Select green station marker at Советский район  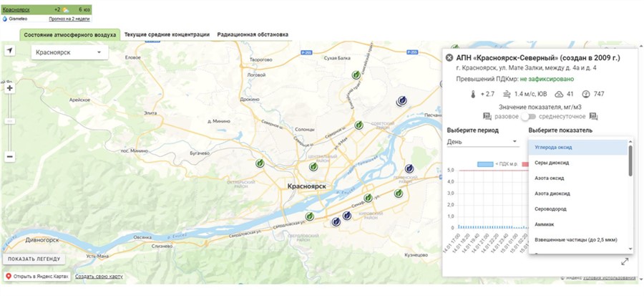[358, 125]
